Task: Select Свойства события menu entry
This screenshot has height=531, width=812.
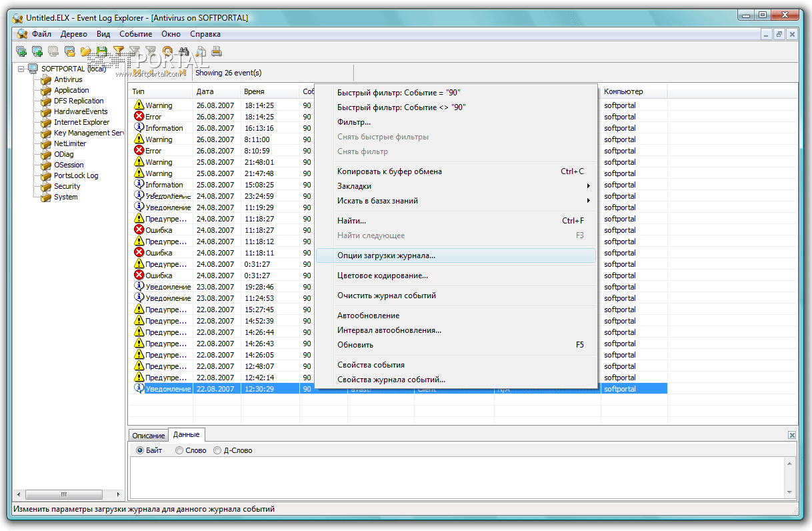Action: (456, 365)
